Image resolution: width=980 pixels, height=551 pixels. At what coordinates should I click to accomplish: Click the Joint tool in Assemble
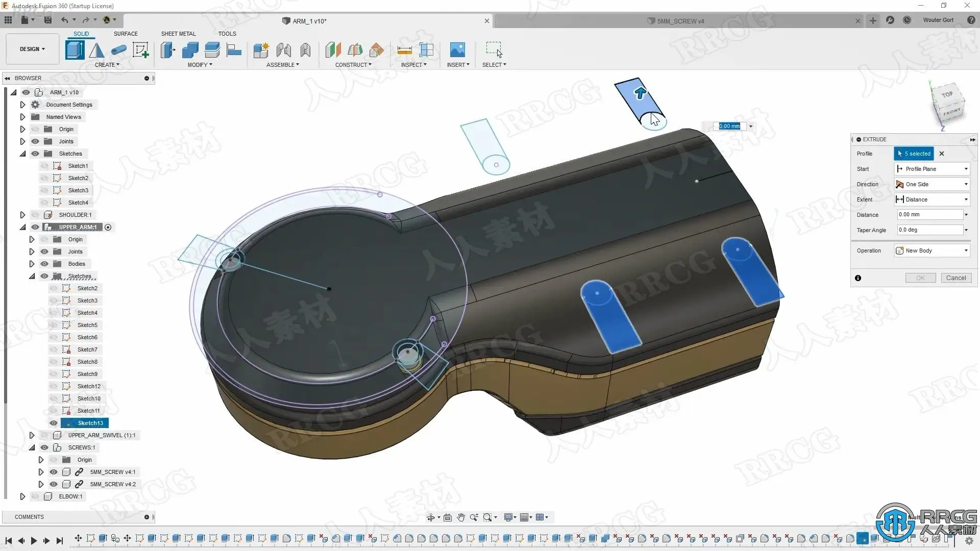coord(283,50)
